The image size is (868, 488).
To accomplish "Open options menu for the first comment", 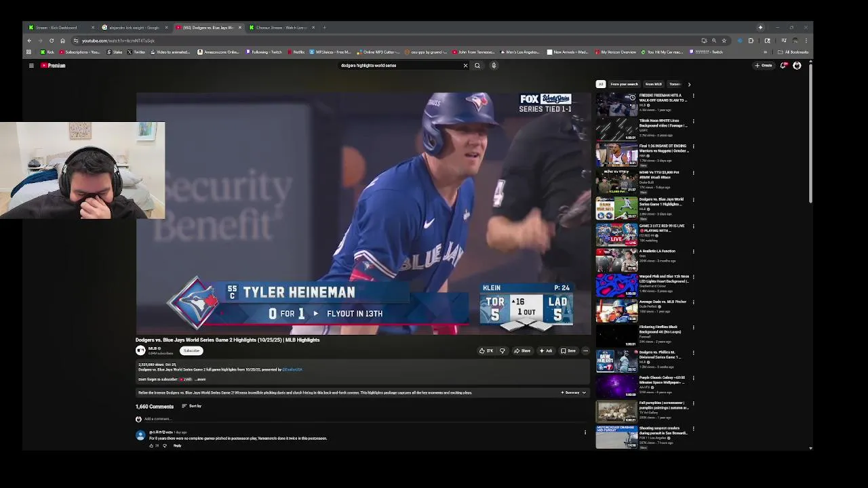I will click(x=585, y=432).
